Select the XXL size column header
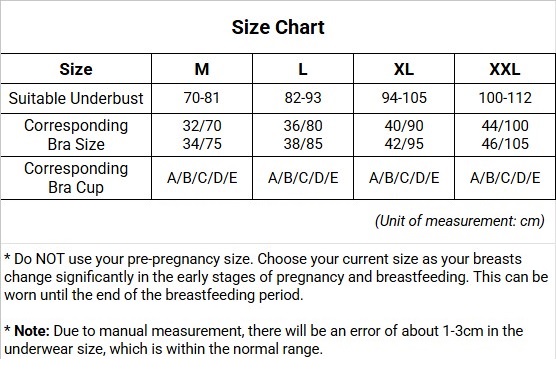 pos(505,69)
